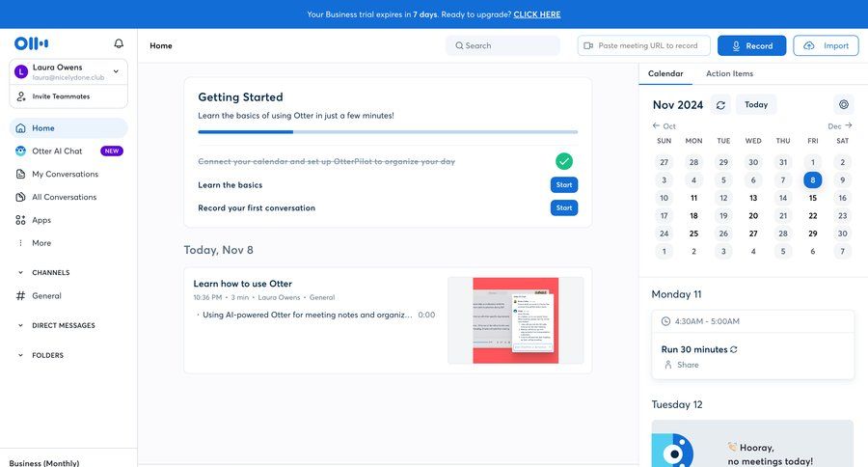Click the hash icon beside General
Viewport: 868px width, 467px height.
pyautogui.click(x=20, y=296)
